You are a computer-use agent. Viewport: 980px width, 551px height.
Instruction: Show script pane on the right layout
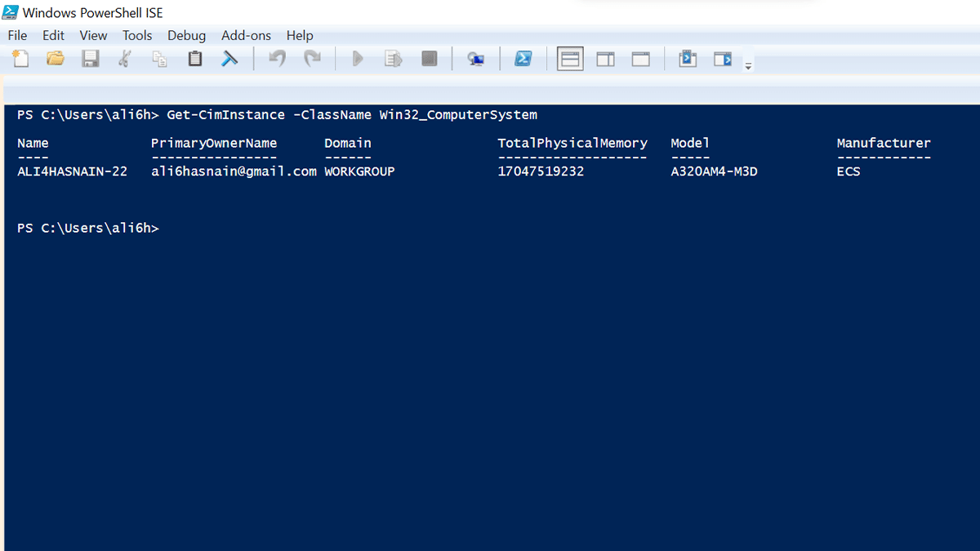[x=605, y=59]
